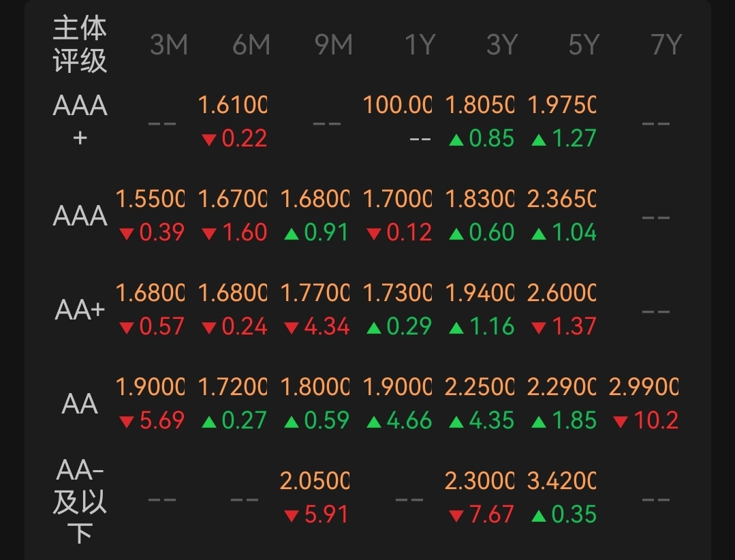Open the 3.4200 yield in bottom row

click(x=561, y=481)
